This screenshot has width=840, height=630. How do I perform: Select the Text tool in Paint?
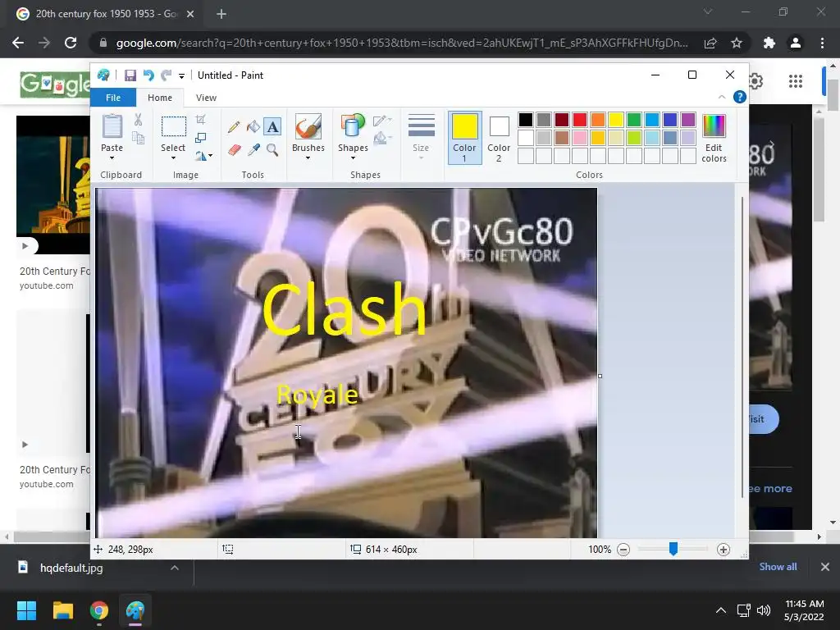(272, 127)
